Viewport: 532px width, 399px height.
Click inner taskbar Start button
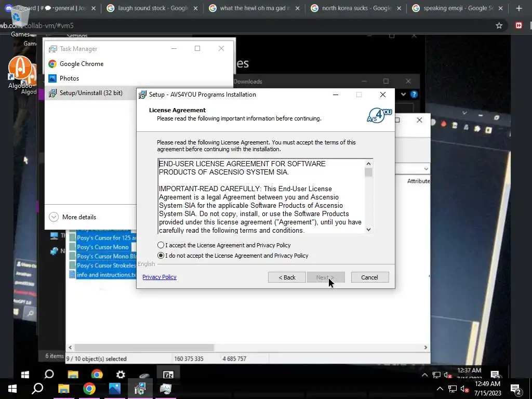[25, 374]
